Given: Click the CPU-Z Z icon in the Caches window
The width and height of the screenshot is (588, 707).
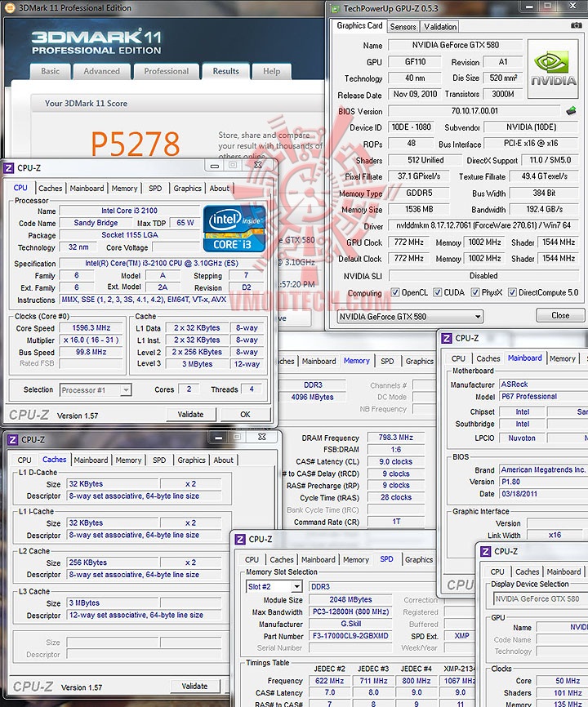Looking at the screenshot, I should (12, 439).
